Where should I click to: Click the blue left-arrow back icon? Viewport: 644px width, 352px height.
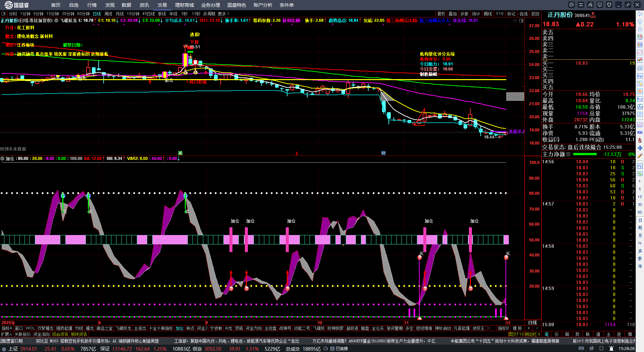pos(640,14)
